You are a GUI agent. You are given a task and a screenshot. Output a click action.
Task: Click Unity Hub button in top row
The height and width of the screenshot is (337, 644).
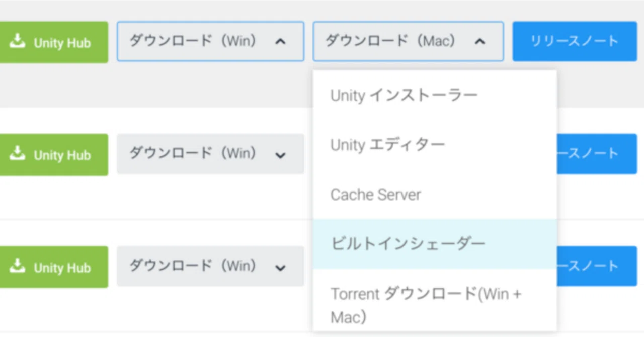pyautogui.click(x=53, y=42)
